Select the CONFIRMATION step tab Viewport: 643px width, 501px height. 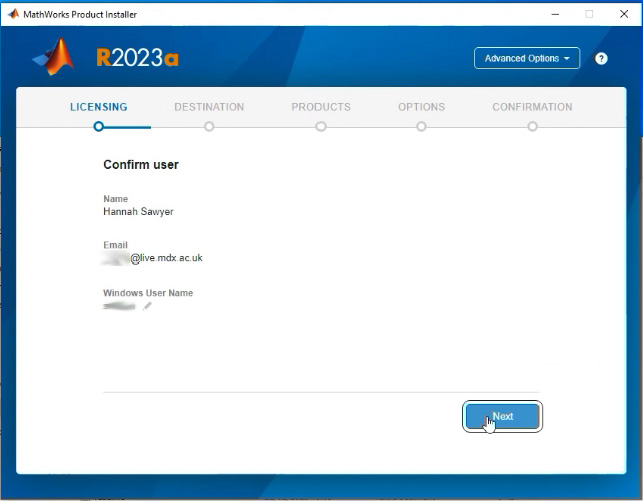click(x=532, y=107)
